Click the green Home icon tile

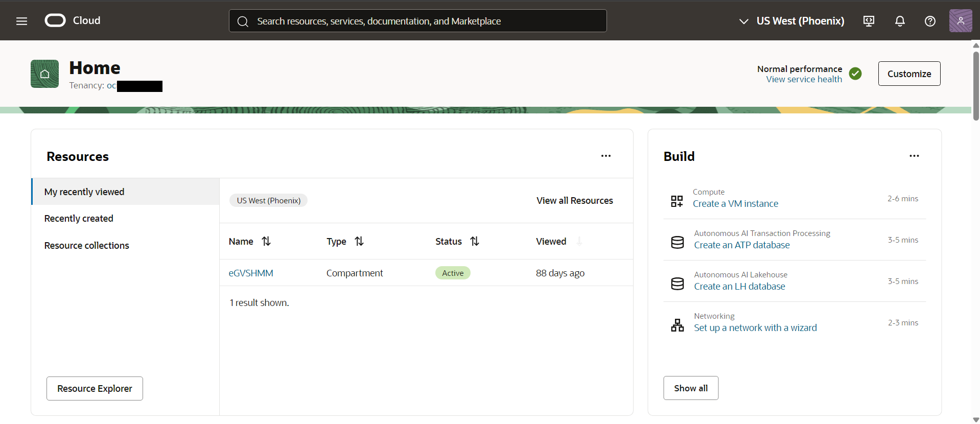pyautogui.click(x=44, y=74)
